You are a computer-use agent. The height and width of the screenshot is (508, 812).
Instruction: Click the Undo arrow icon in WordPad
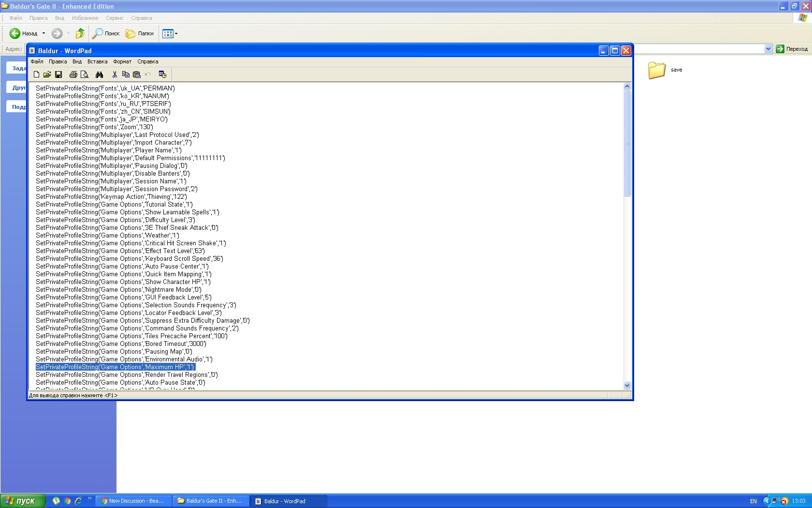(x=148, y=75)
